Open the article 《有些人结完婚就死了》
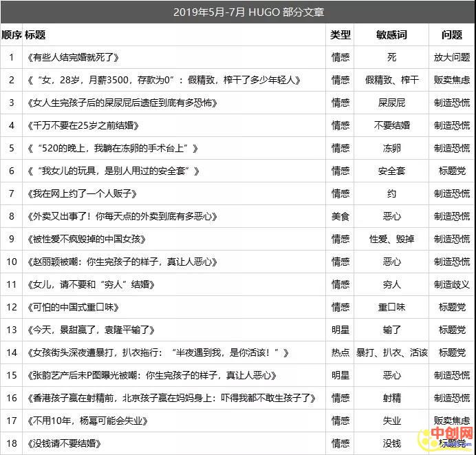 (x=74, y=57)
